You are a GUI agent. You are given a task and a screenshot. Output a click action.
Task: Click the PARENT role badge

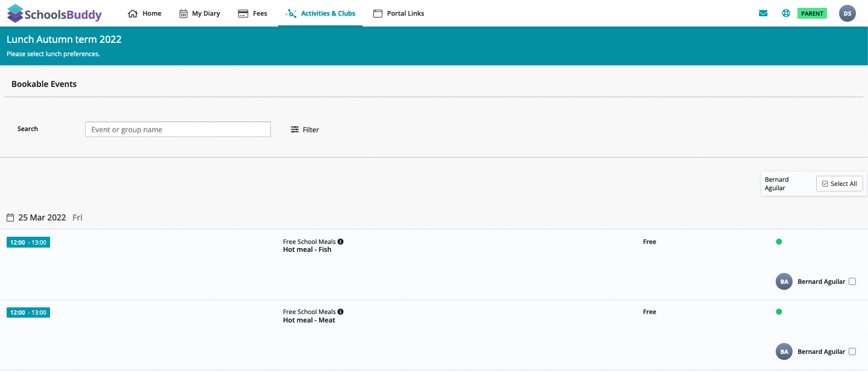[813, 13]
